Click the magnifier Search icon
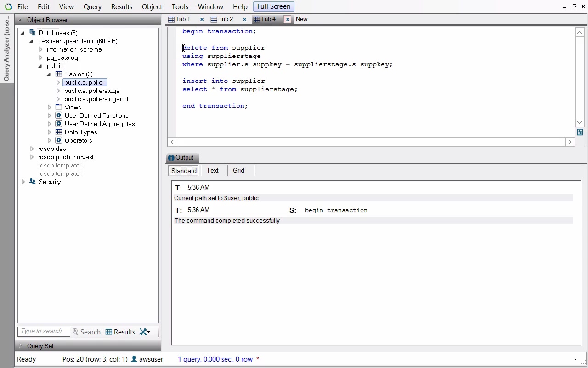This screenshot has height=368, width=588. tap(75, 332)
